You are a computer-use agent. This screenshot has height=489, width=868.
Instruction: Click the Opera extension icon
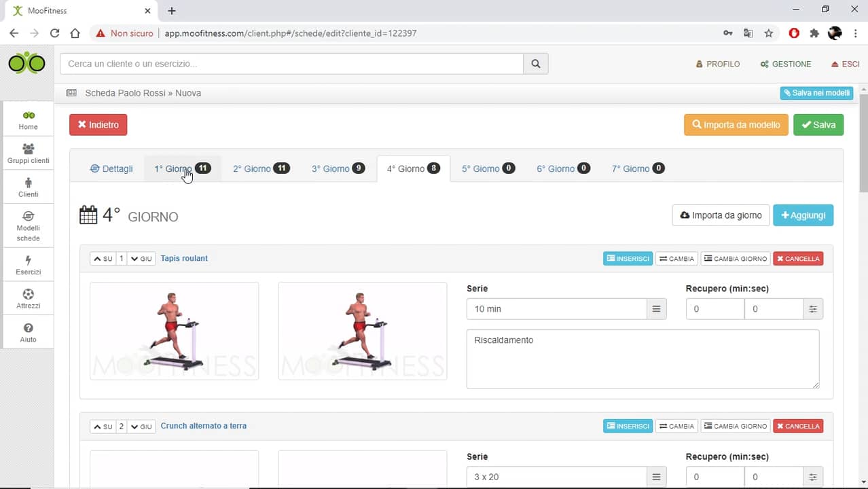pyautogui.click(x=794, y=33)
